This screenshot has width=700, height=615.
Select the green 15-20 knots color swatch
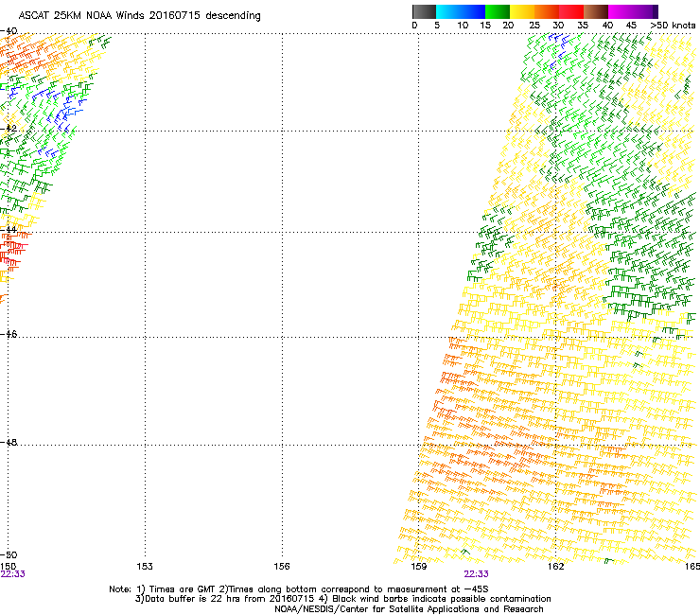[498, 11]
